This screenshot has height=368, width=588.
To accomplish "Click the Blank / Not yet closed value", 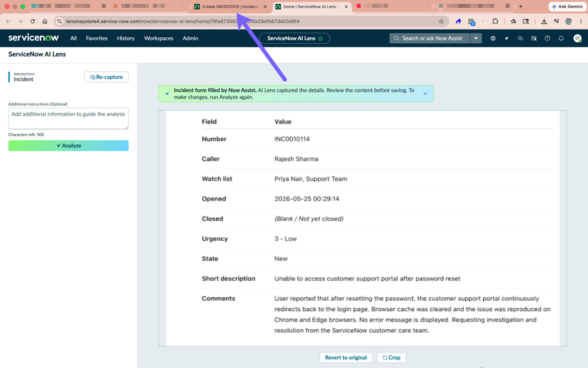I will click(309, 219).
